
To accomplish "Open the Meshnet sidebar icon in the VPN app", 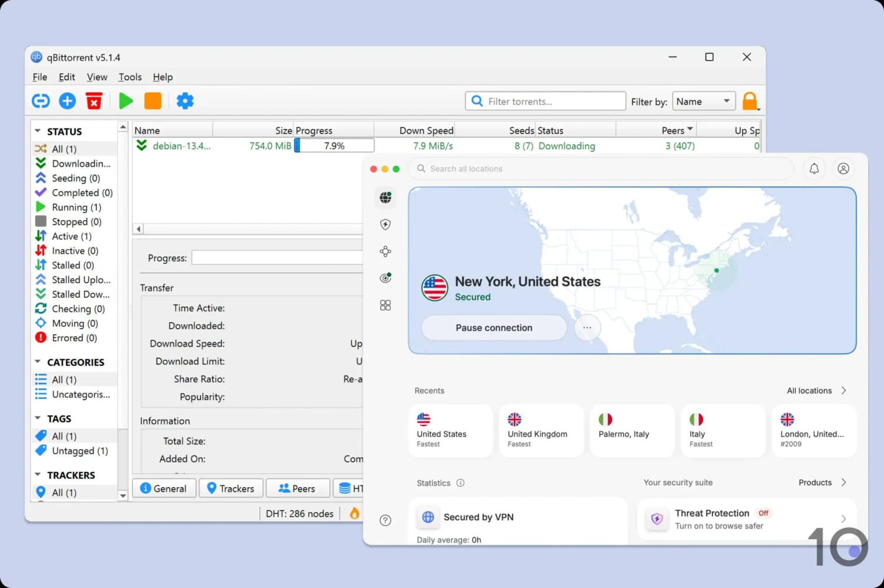I will [x=385, y=252].
